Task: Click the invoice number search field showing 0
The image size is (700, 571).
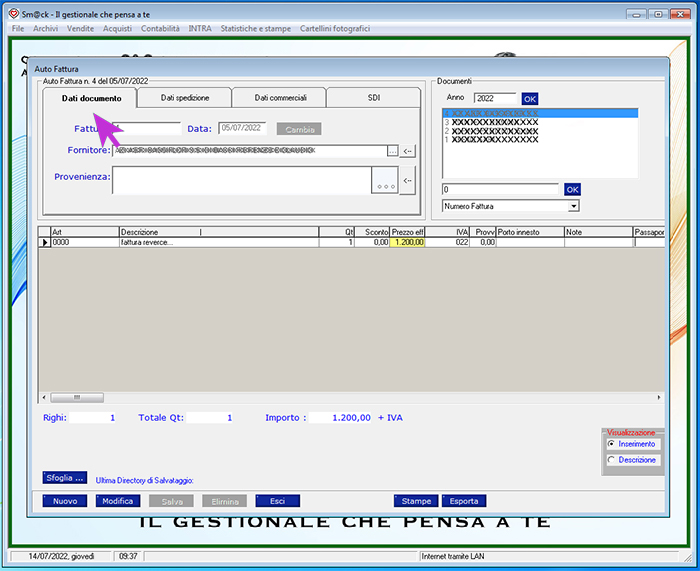Action: [500, 189]
